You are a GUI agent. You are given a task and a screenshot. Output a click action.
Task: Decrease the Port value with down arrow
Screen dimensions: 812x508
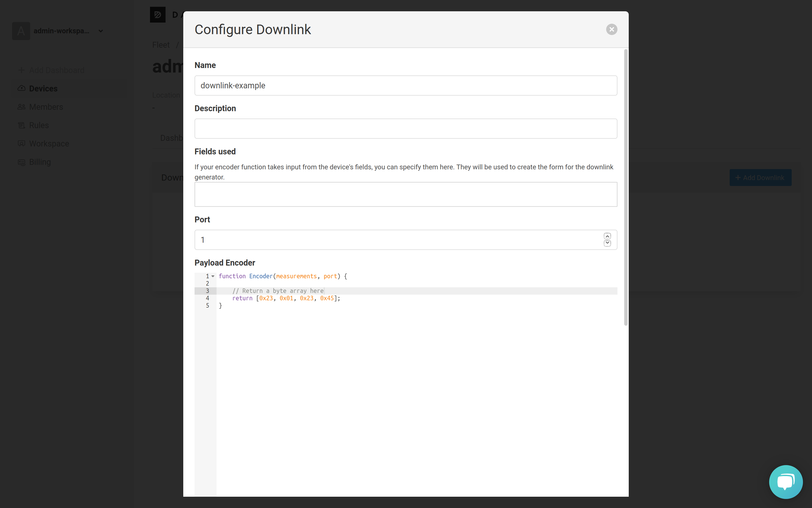pyautogui.click(x=607, y=243)
